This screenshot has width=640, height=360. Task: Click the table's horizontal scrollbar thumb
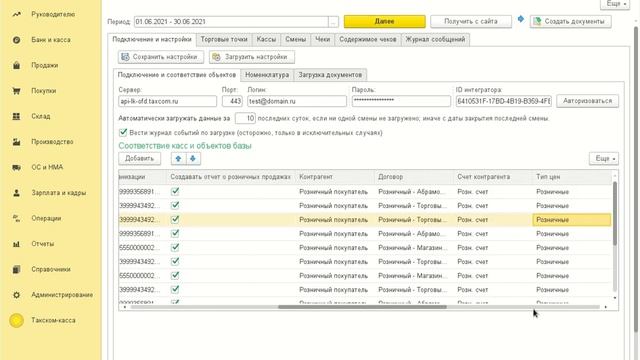[362, 307]
